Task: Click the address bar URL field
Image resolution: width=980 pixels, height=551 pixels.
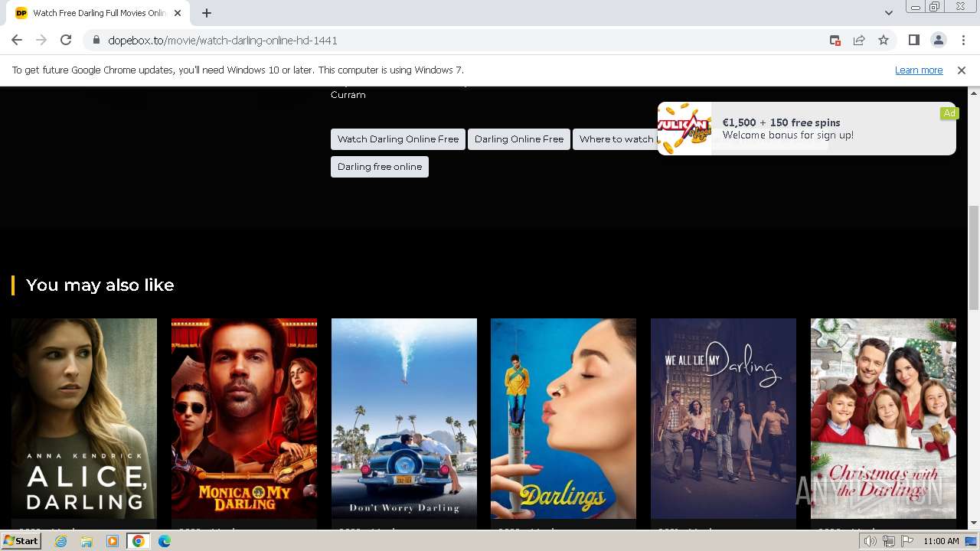Action: [459, 41]
